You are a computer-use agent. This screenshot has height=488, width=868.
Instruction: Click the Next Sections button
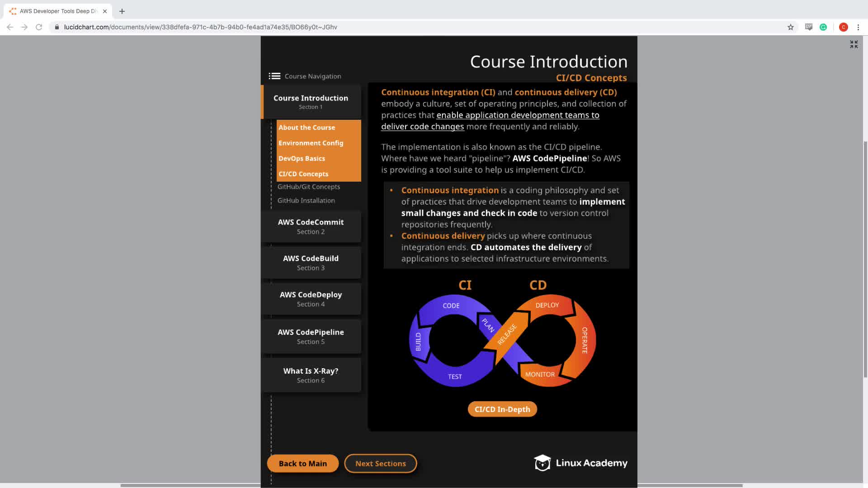(380, 464)
